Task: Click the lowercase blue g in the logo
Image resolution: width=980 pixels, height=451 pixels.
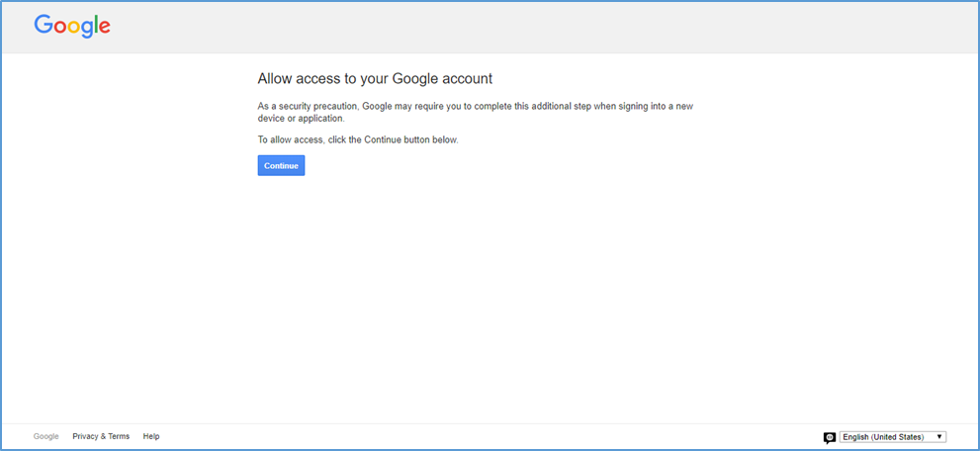Action: tap(85, 31)
